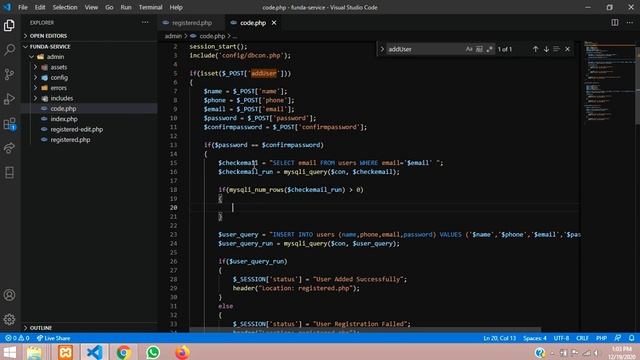Click admin in the breadcrumb path
This screenshot has width=640, height=360.
coord(173,36)
